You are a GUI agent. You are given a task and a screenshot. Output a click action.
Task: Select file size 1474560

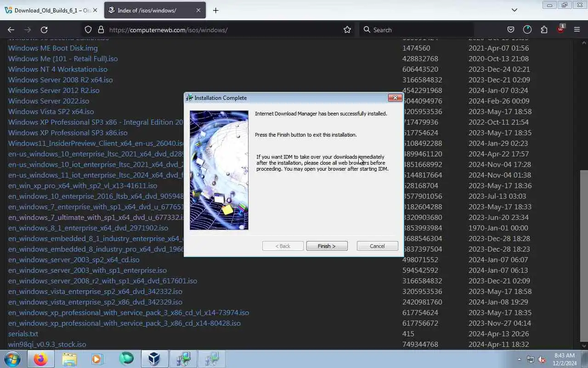416,48
